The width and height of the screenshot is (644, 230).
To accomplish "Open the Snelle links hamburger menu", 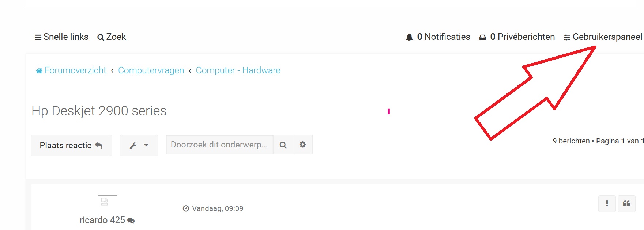I will [38, 37].
